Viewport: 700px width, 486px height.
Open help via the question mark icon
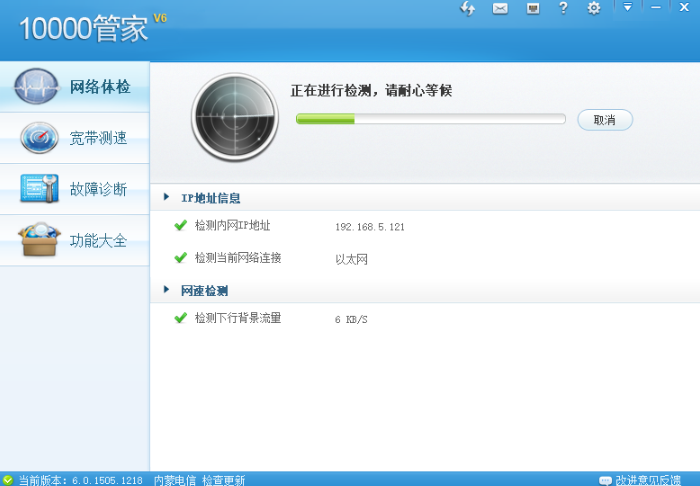click(563, 8)
